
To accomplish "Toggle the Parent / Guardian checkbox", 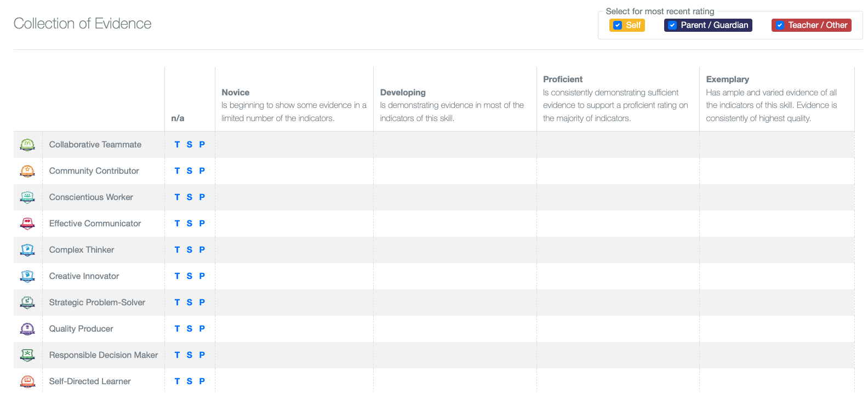I will [672, 25].
